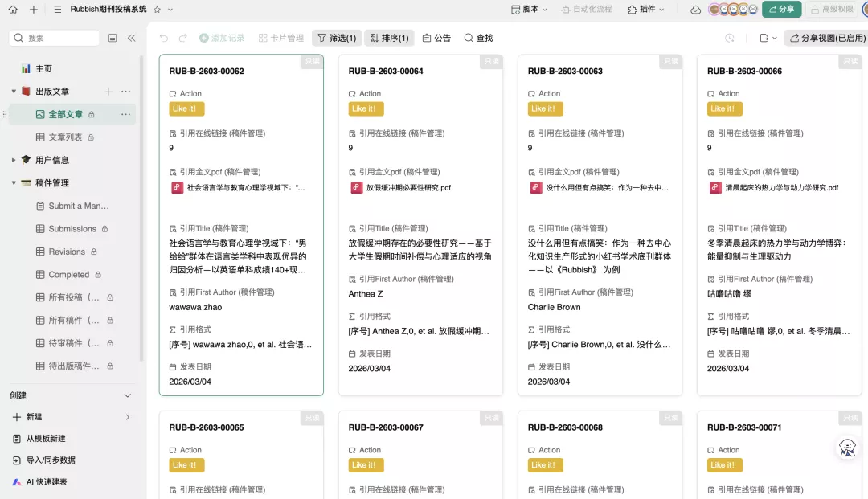Click the plus icon to open new tab
Screen dimensions: 868x499
[x=33, y=10]
